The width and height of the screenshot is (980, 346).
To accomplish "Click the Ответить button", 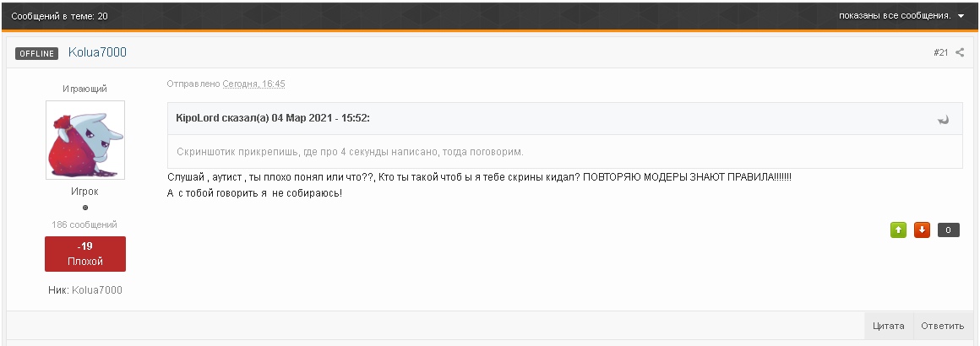I will pyautogui.click(x=943, y=326).
